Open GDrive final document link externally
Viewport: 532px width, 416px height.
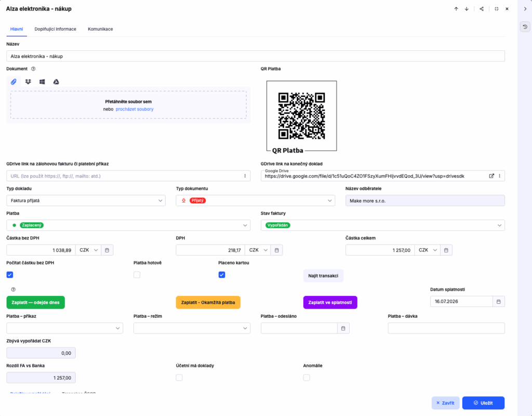pos(491,176)
